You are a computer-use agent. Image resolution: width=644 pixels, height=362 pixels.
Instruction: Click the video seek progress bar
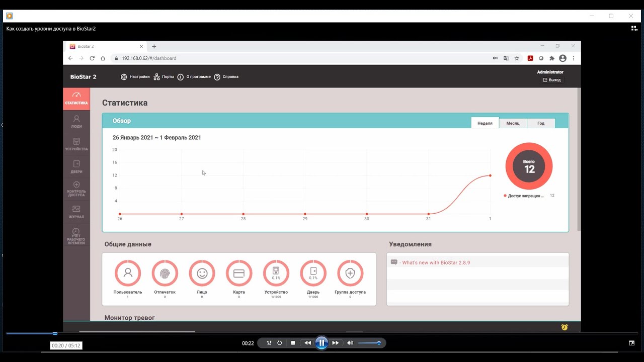point(322,333)
